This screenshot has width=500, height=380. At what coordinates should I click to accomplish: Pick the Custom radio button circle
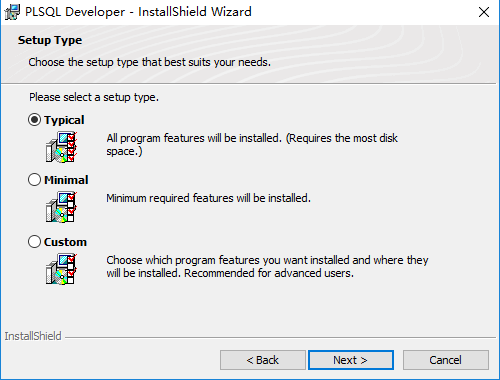pyautogui.click(x=34, y=242)
